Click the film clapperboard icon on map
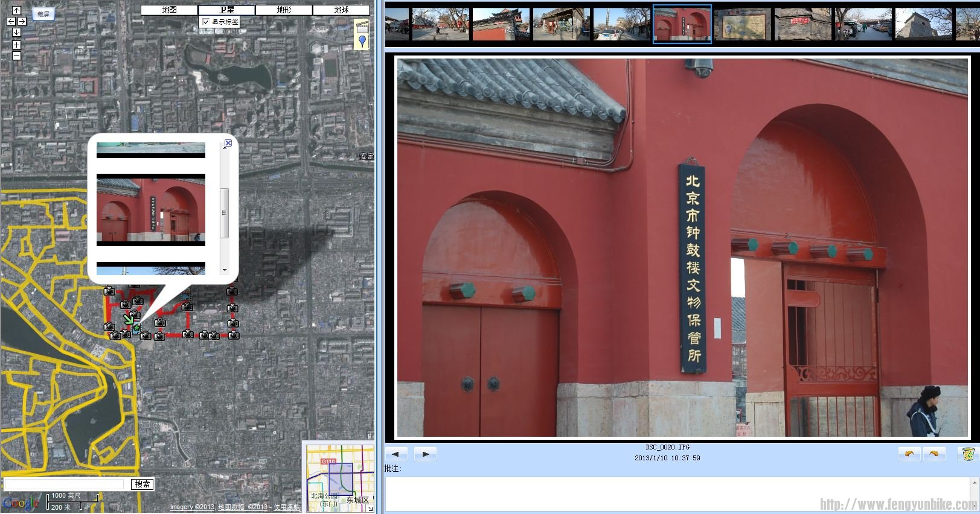The image size is (980, 514). 362,27
